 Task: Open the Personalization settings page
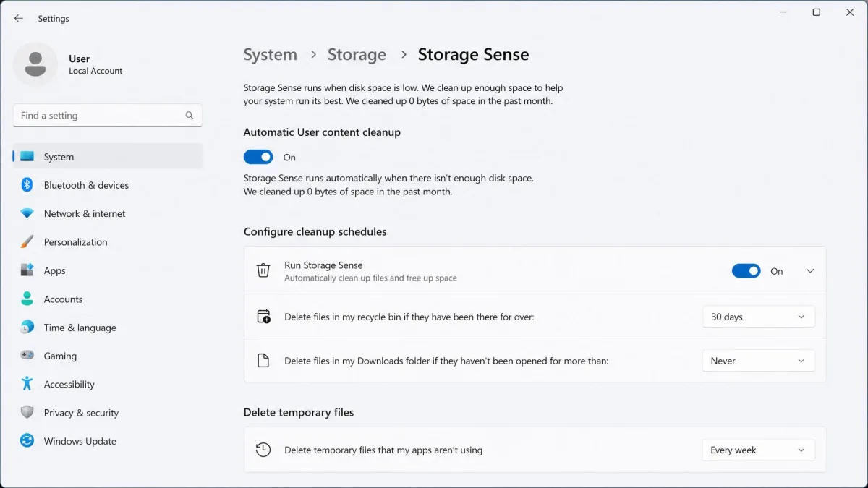108,242
